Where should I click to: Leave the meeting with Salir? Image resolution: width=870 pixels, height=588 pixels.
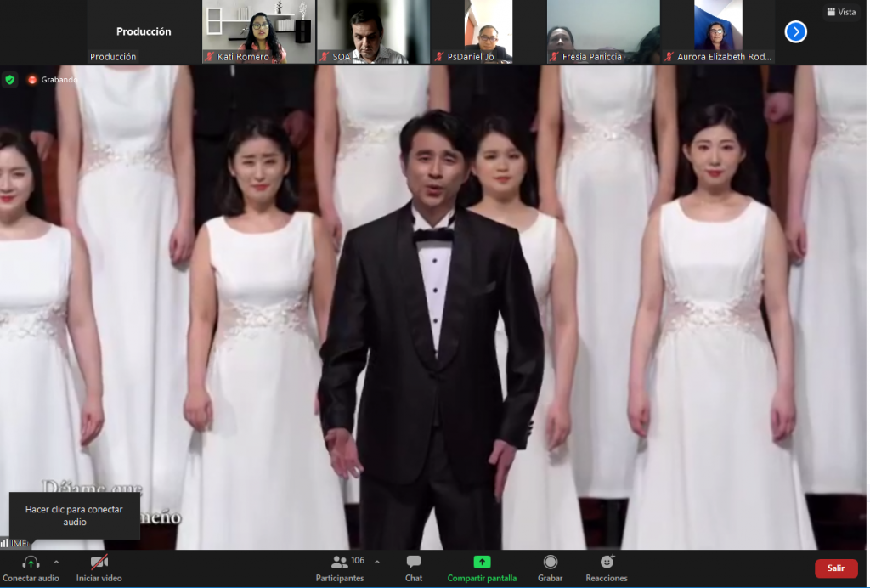point(836,568)
